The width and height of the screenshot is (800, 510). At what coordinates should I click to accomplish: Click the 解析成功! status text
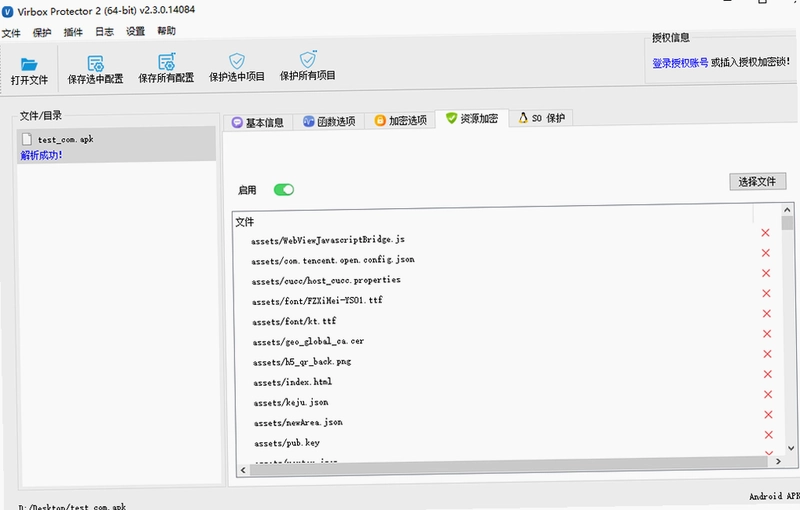point(41,155)
